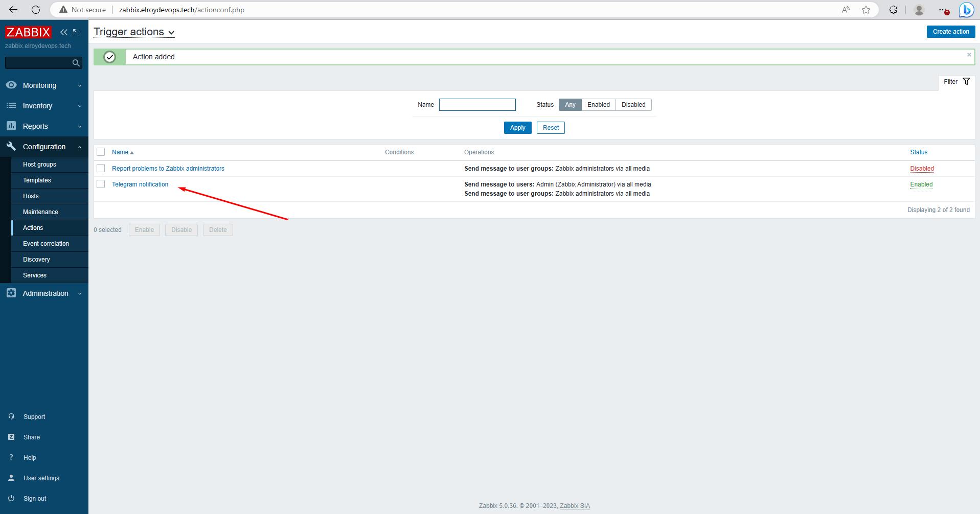Click the Help question mark icon
Screen dimensions: 980x514
tap(11, 457)
